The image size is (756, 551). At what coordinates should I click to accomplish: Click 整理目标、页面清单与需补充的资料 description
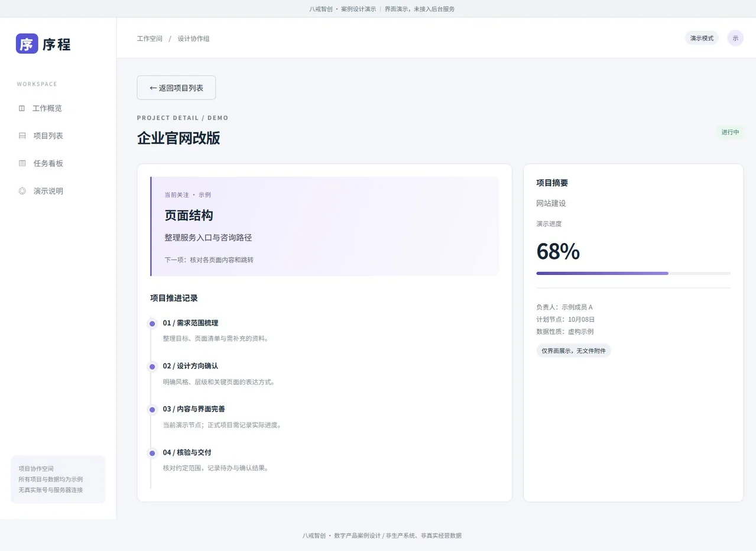[216, 339]
